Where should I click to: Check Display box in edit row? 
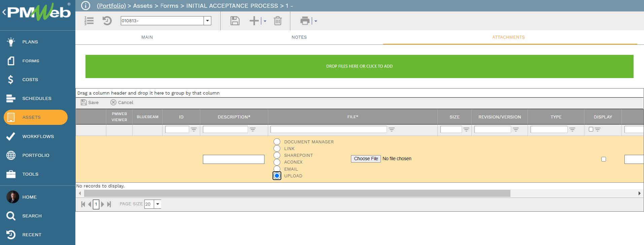point(604,159)
